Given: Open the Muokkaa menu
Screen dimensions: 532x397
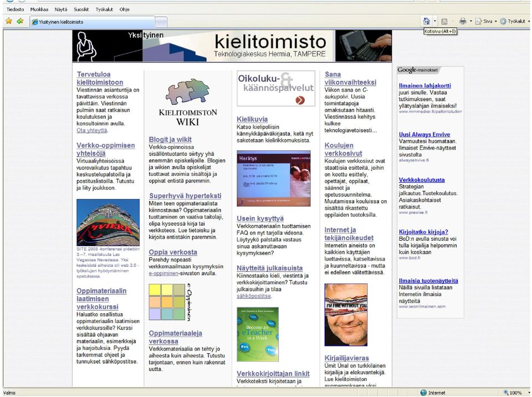Looking at the screenshot, I should tap(39, 9).
